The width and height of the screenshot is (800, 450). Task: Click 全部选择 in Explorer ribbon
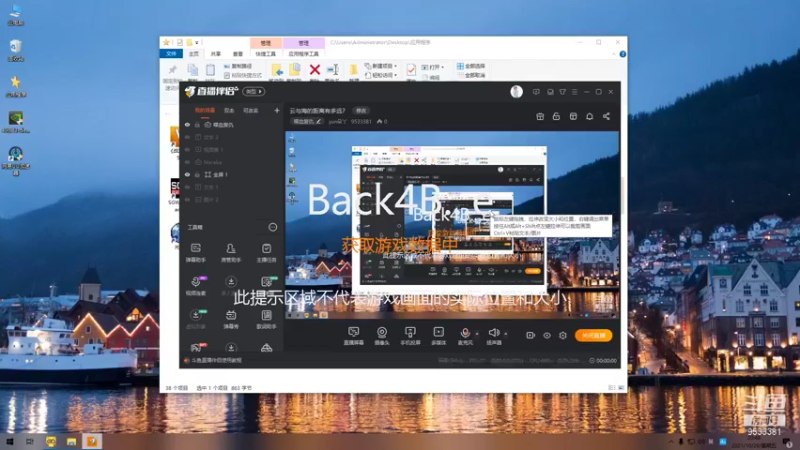pos(471,66)
